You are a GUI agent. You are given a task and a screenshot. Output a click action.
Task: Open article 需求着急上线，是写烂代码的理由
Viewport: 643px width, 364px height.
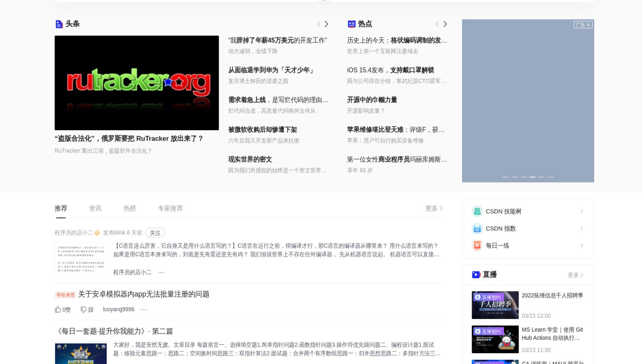click(278, 100)
